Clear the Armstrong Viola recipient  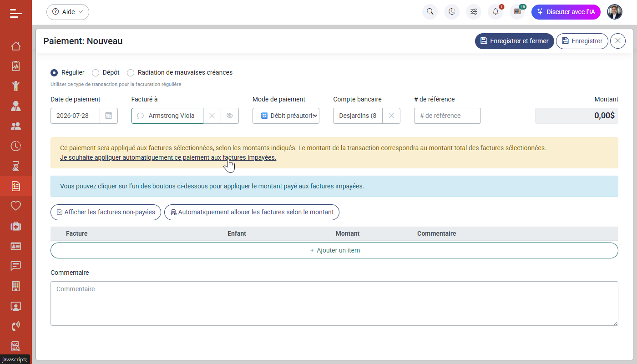coord(212,116)
